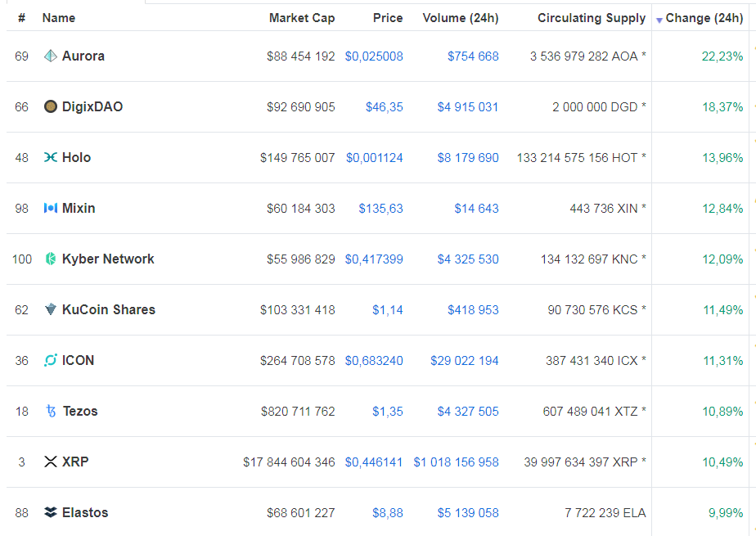Open the Kyber Network coin page

pos(108,259)
